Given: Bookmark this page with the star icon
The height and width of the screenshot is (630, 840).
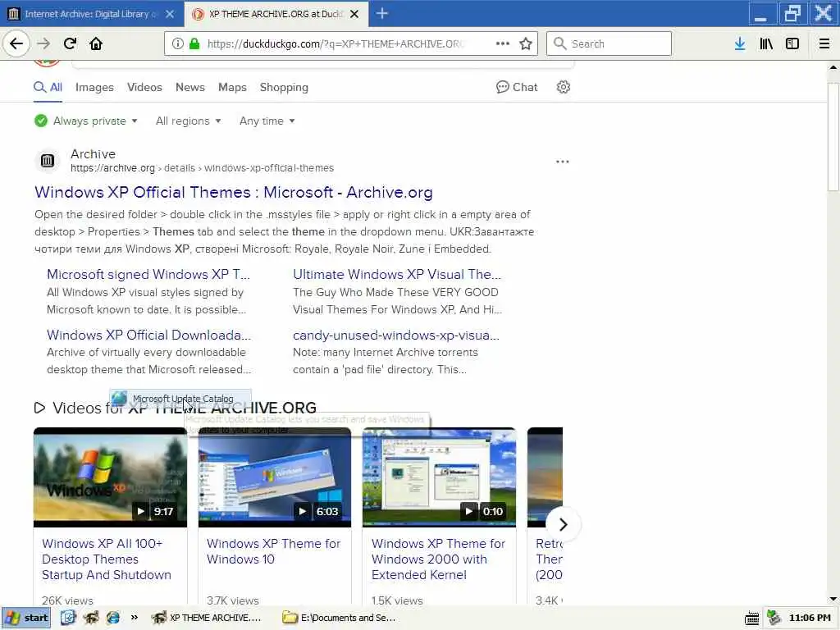Looking at the screenshot, I should coord(526,43).
